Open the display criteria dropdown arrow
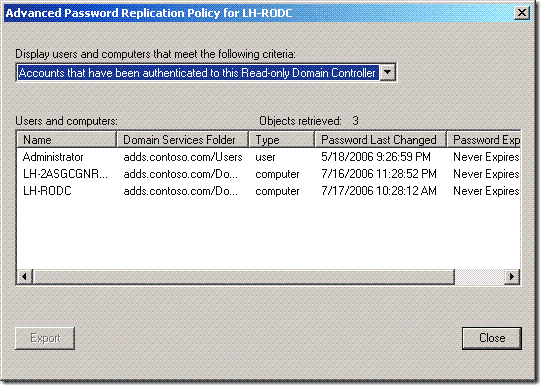 coord(388,73)
